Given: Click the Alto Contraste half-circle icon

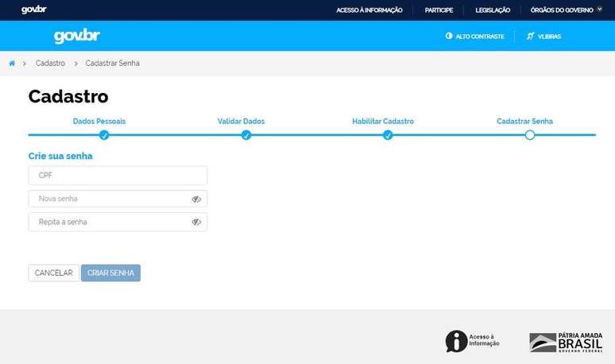Looking at the screenshot, I should [x=449, y=37].
